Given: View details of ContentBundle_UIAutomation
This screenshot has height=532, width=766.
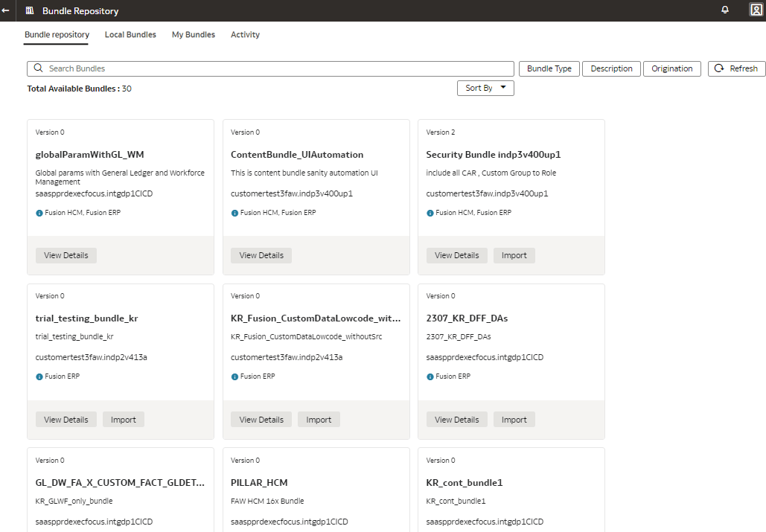Looking at the screenshot, I should (x=261, y=255).
